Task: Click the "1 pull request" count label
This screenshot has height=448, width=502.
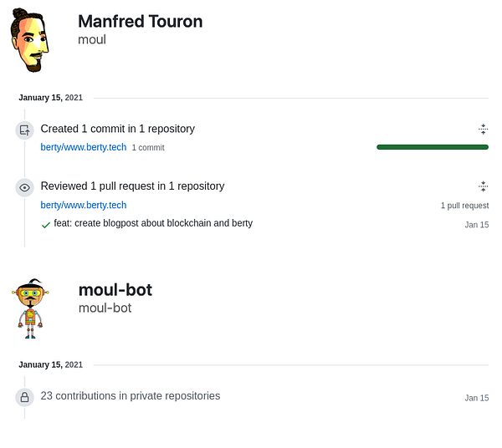Action: [464, 206]
